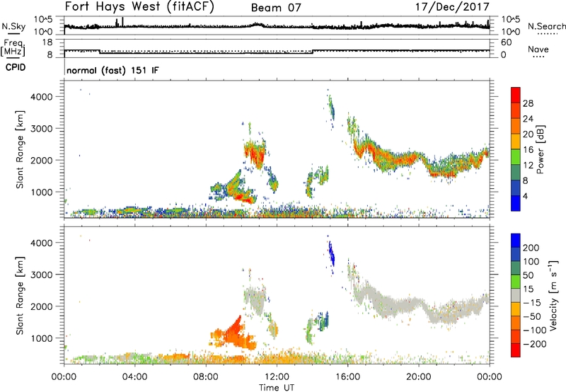Click the 'Power [dB]' color bar label
Screen dimensions: 566x392
(540, 149)
